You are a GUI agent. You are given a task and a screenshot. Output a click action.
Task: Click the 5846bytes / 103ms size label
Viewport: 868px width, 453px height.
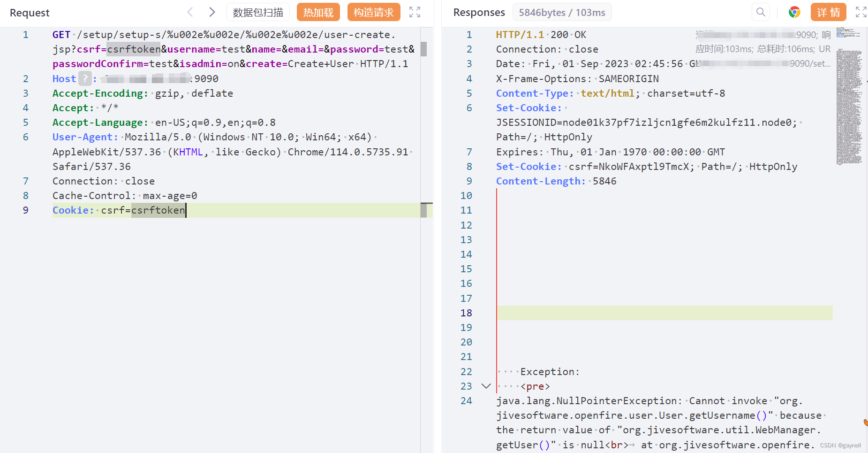point(562,13)
